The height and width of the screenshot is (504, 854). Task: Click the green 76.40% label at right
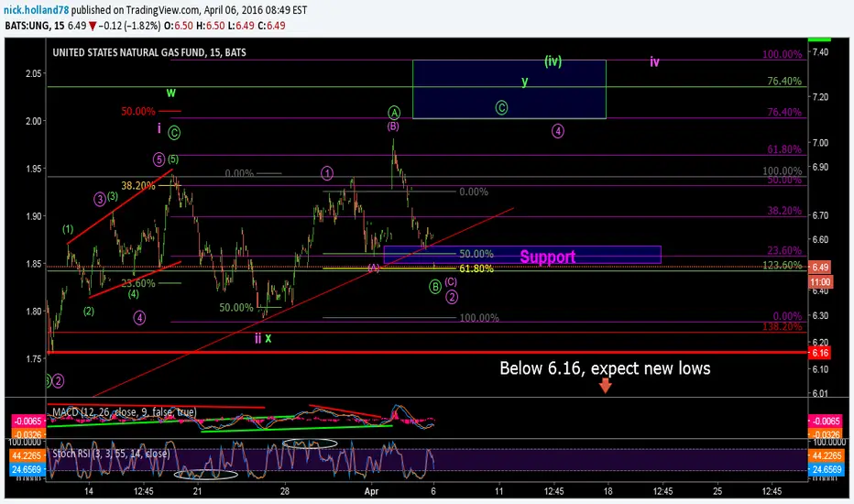click(x=784, y=82)
